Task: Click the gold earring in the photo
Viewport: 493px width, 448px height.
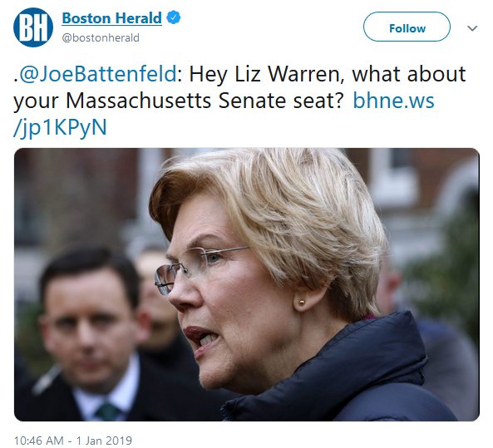Action: [302, 303]
